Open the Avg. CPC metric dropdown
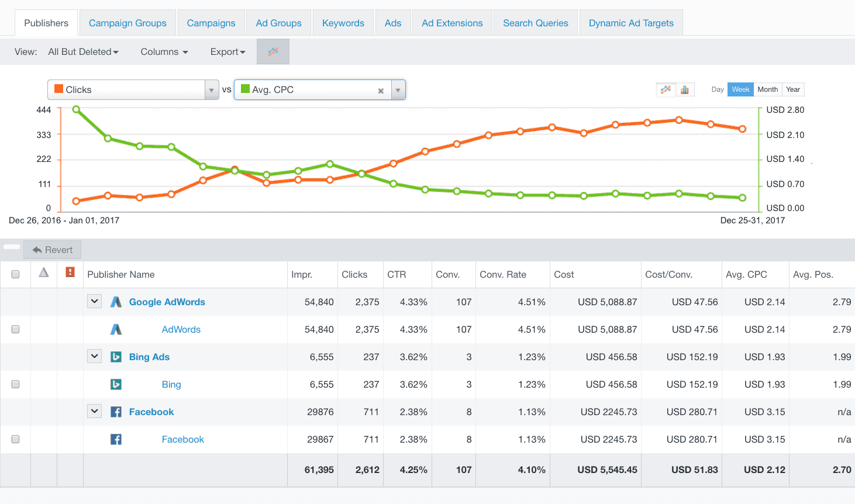Viewport: 855px width, 504px height. [398, 89]
